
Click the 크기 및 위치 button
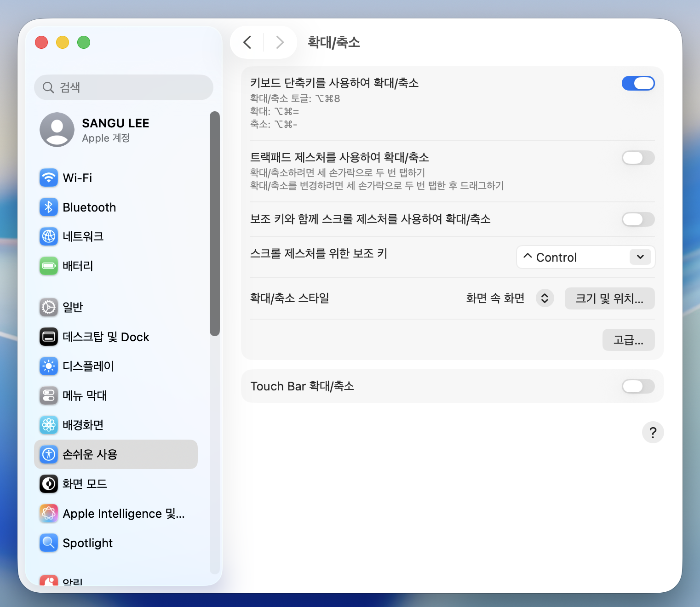[x=609, y=298]
